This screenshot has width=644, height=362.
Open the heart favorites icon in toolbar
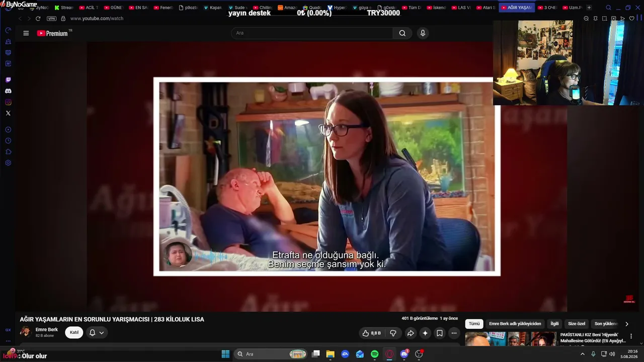pos(632,19)
